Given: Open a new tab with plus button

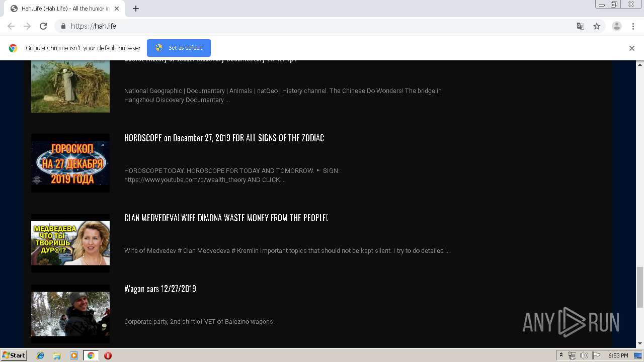Looking at the screenshot, I should click(136, 9).
